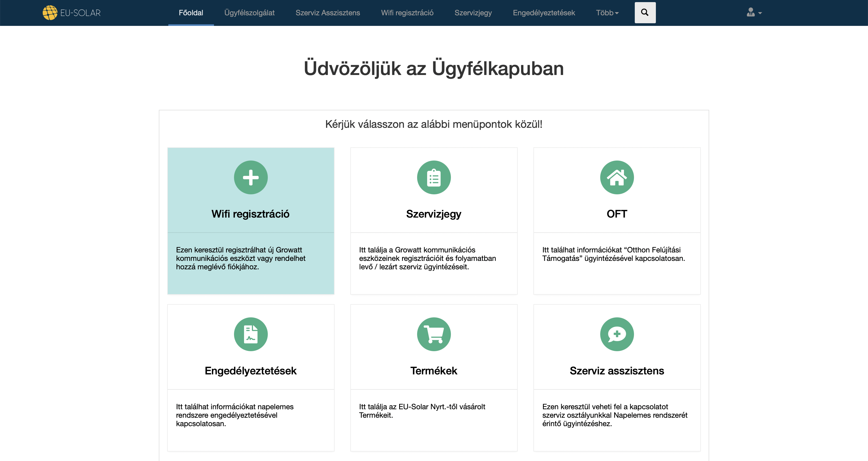Click the Termékek card title
The width and height of the screenshot is (868, 461).
[434, 371]
